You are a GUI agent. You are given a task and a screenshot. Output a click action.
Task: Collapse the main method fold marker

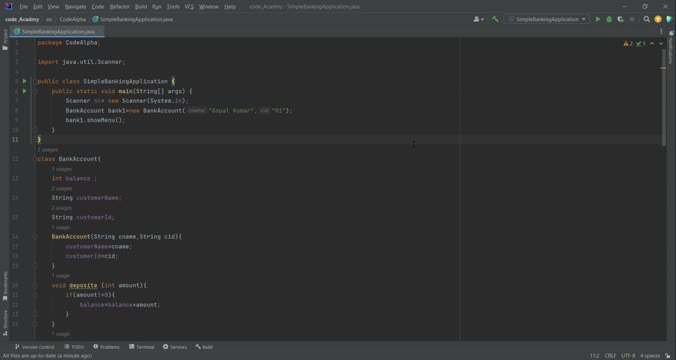coord(35,91)
